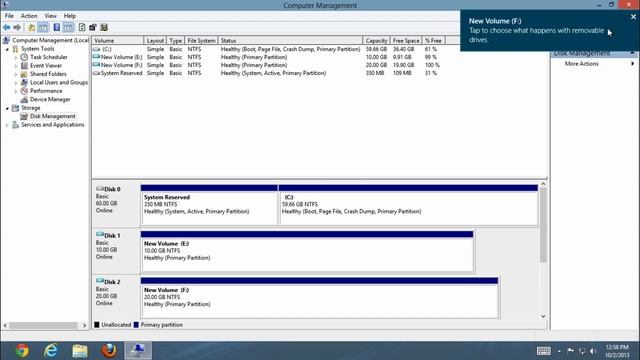The width and height of the screenshot is (640, 360).
Task: Open the File menu
Action: click(x=9, y=16)
